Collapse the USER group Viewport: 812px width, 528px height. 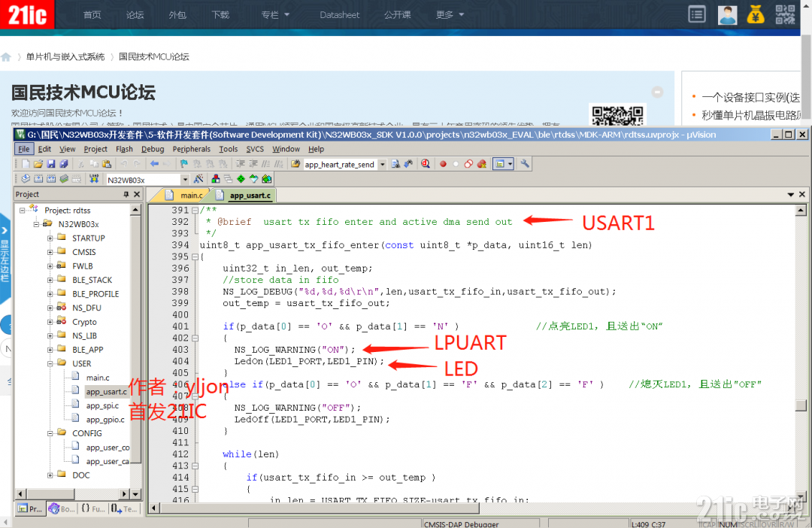50,363
